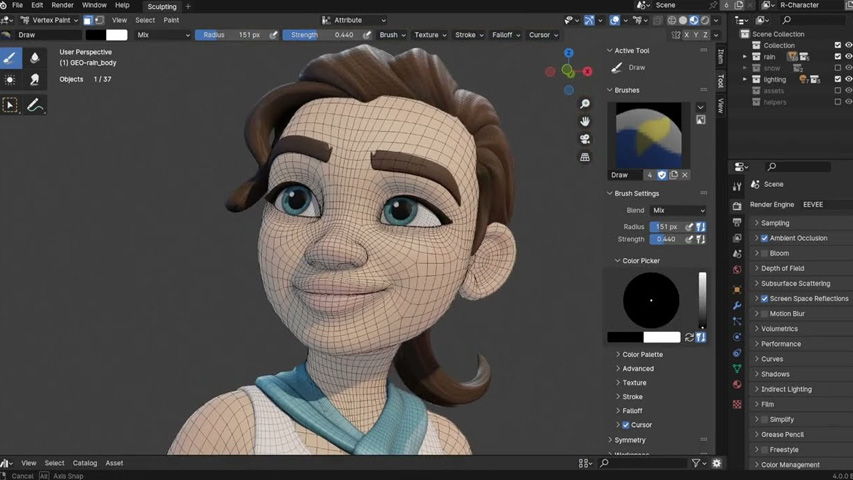This screenshot has width=853, height=480.
Task: Open the Mix blend dropdown in header
Action: (163, 35)
